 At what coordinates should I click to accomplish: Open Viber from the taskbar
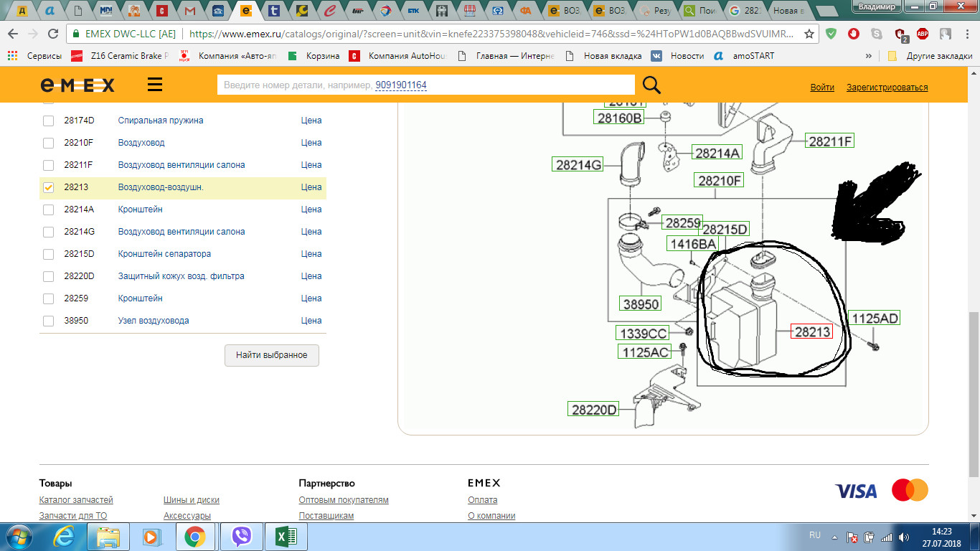point(242,537)
